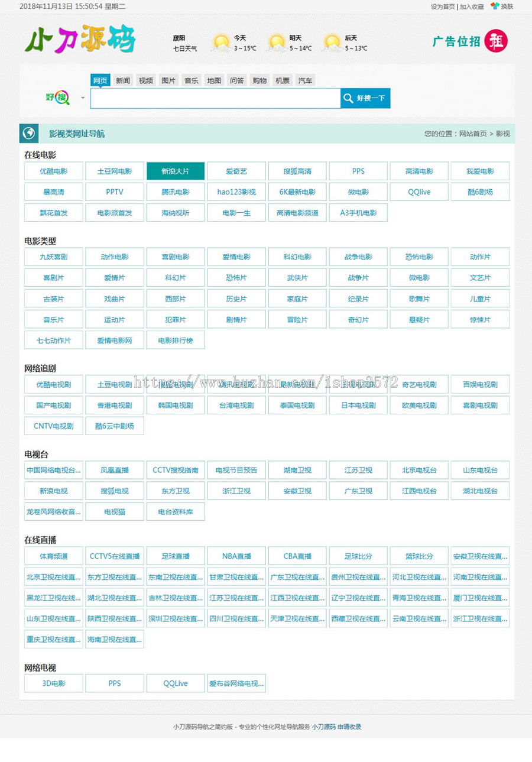Open the QQlive link under 在线电影

(419, 192)
